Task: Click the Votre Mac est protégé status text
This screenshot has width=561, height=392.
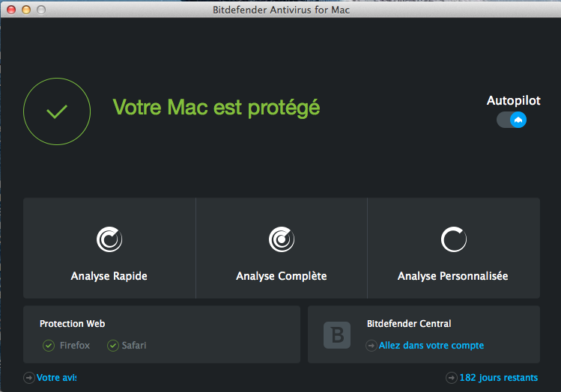Action: point(216,108)
